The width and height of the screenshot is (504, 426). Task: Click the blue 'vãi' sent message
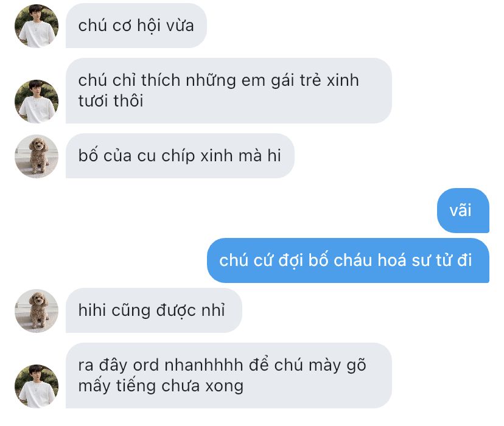(x=463, y=211)
